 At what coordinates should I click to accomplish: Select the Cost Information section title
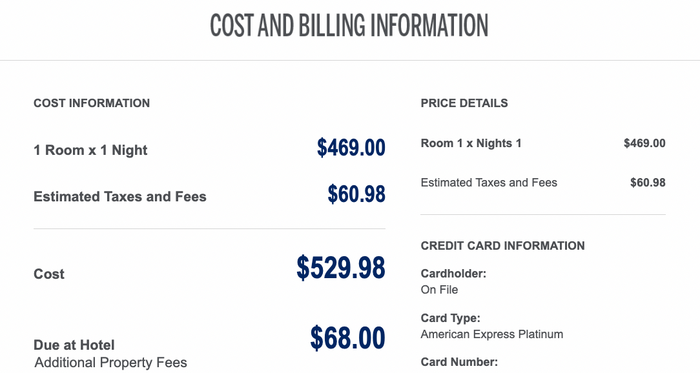92,103
